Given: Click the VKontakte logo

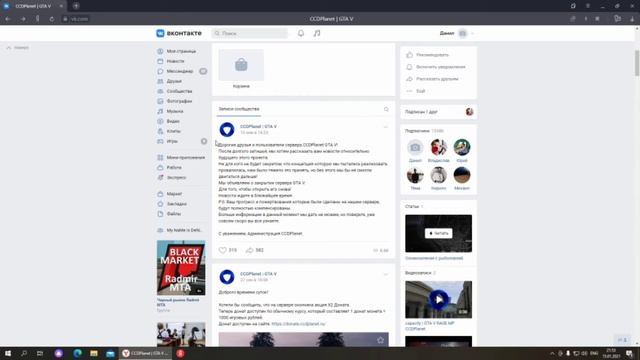Looking at the screenshot, I should coord(179,33).
